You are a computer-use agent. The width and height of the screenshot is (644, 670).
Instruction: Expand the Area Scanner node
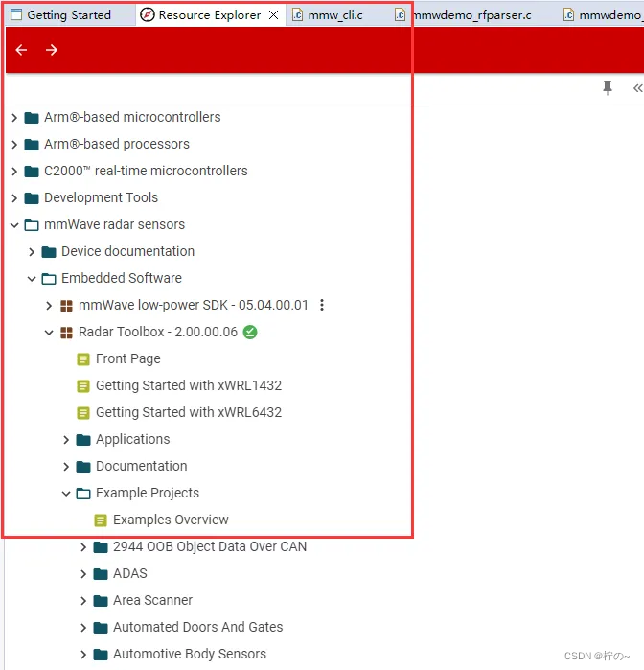(x=83, y=601)
